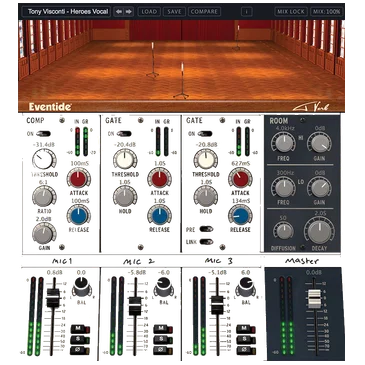Click the Room DECAY knob
Screen dimensions: 365x365
click(319, 231)
